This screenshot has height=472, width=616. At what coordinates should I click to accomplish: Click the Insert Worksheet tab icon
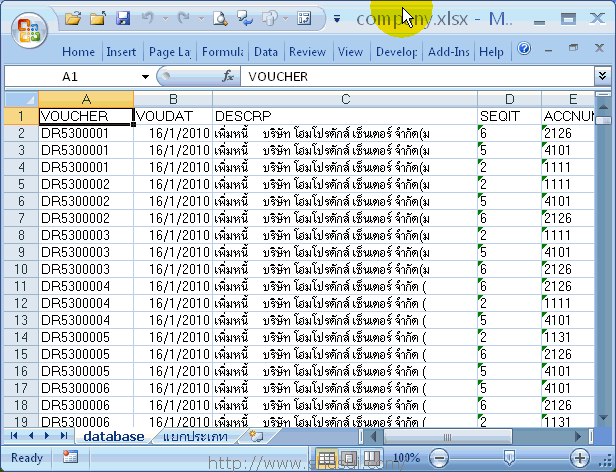[x=256, y=437]
